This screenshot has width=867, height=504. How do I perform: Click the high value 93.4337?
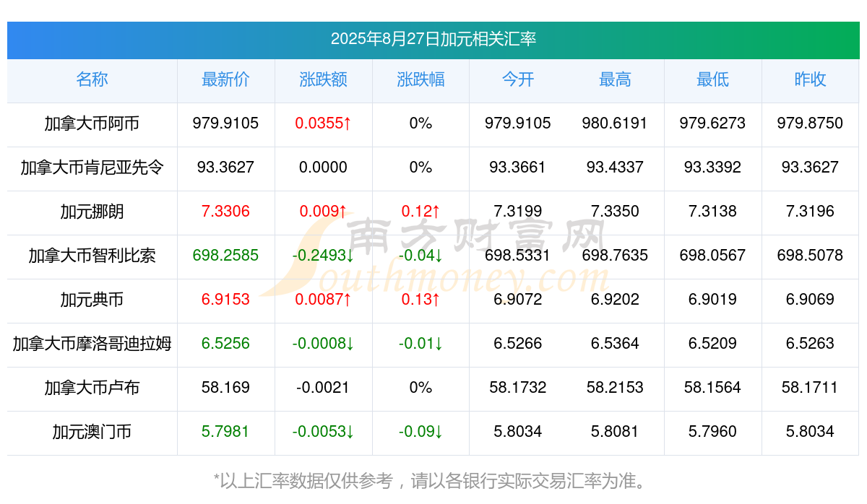(x=615, y=168)
